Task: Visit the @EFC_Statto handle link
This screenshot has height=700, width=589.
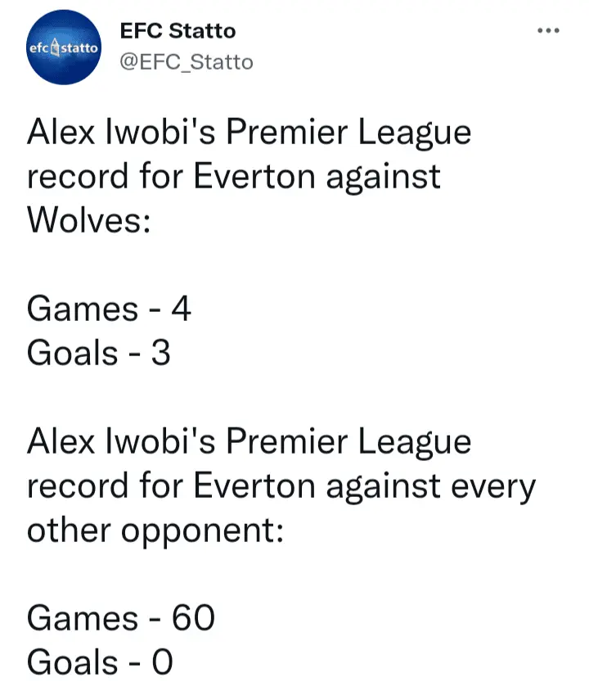Action: (x=187, y=62)
